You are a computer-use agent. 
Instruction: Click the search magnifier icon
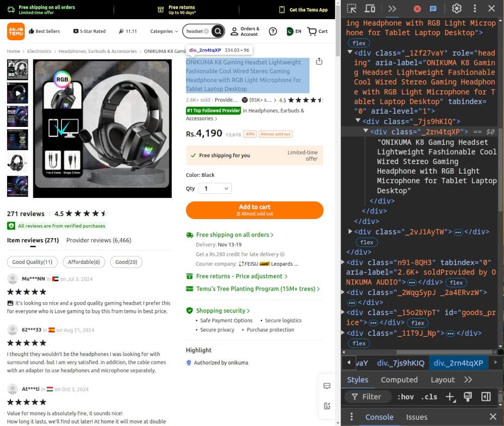coord(217,31)
